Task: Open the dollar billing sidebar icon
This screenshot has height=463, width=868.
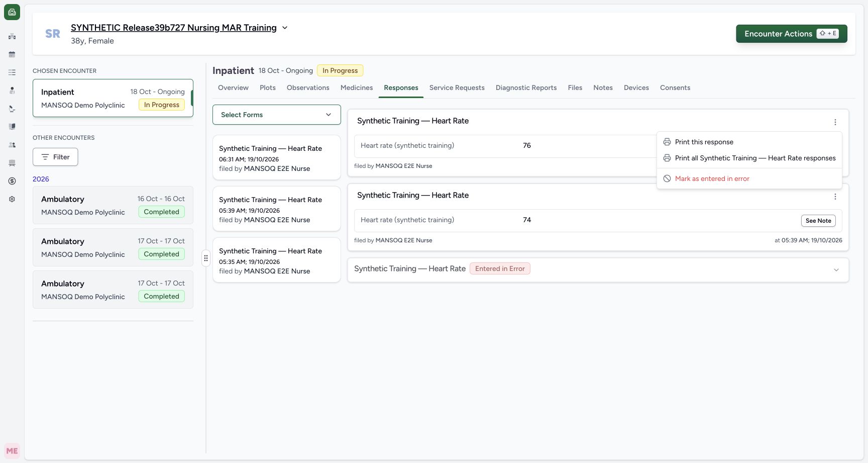Action: [x=12, y=181]
